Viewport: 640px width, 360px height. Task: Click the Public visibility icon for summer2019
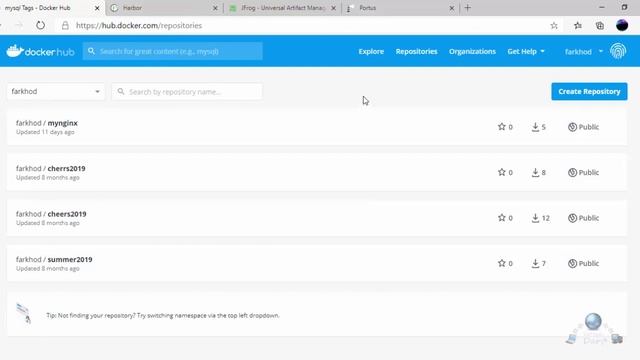[572, 263]
